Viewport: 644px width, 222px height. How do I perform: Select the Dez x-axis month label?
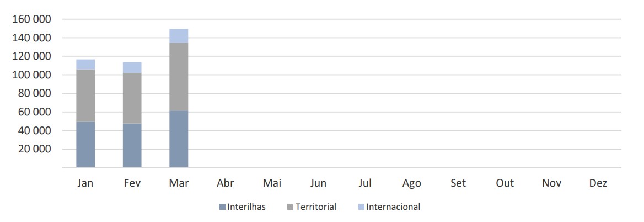(x=598, y=183)
